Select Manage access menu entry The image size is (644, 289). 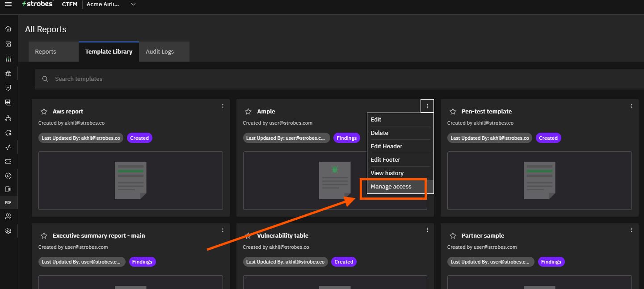[x=400, y=187]
